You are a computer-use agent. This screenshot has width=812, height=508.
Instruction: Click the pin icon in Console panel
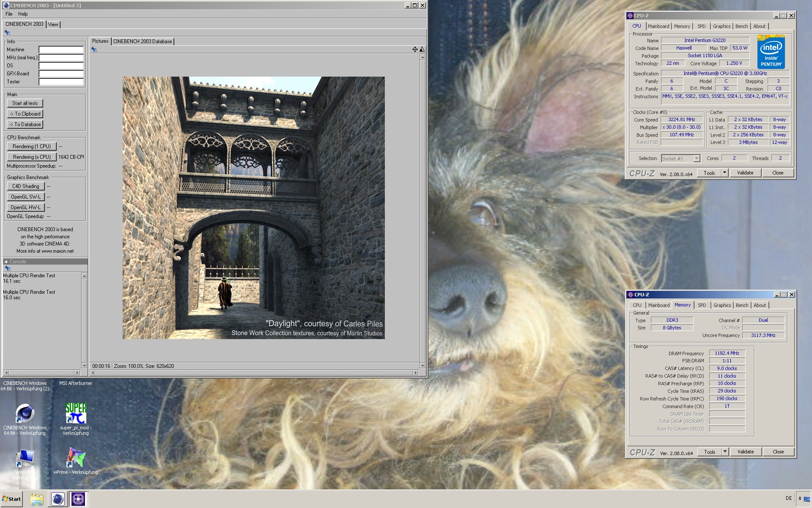click(x=7, y=268)
